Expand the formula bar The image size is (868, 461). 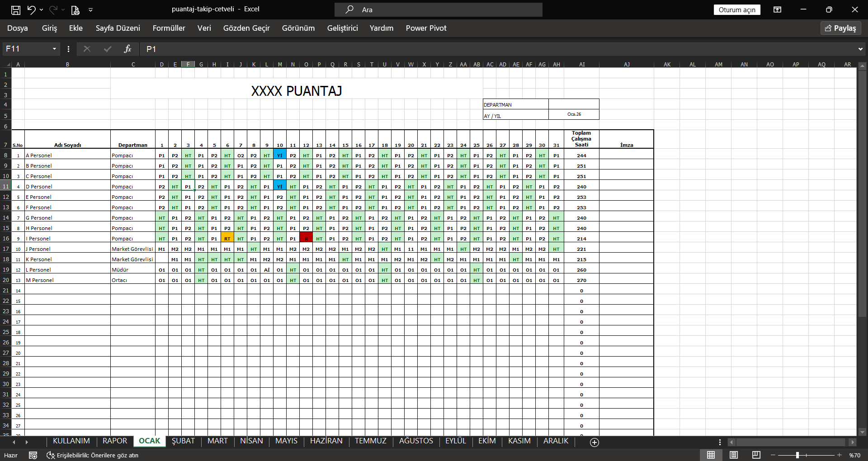coord(860,49)
